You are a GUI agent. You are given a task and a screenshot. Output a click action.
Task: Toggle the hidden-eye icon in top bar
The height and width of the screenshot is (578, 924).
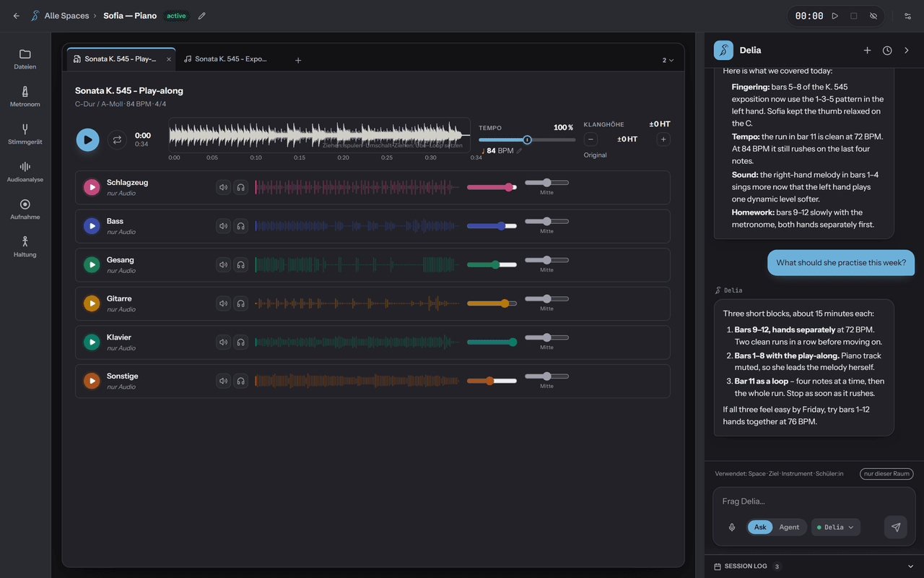tap(873, 16)
